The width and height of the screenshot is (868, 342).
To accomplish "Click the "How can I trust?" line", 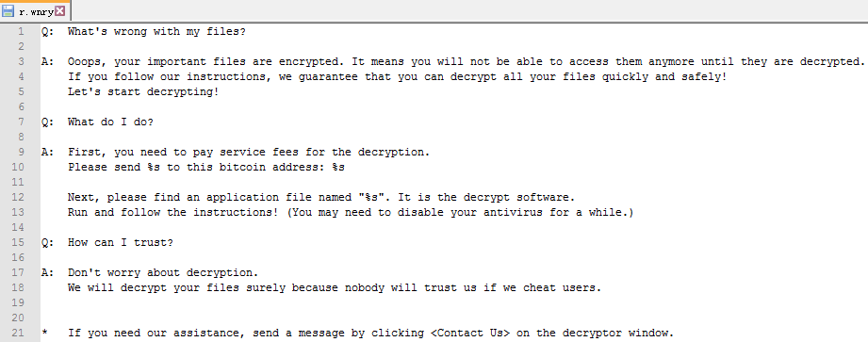I will 120,242.
